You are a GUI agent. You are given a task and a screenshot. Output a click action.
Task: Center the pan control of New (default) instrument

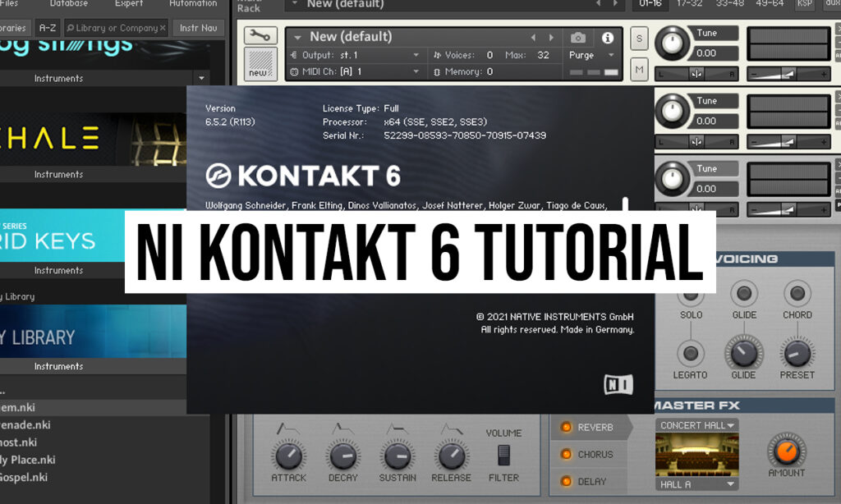click(x=696, y=74)
